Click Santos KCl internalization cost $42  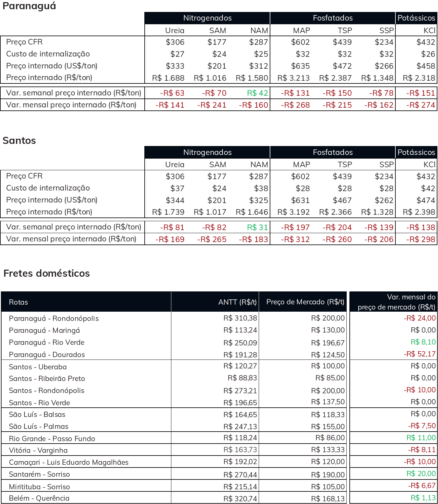[428, 188]
